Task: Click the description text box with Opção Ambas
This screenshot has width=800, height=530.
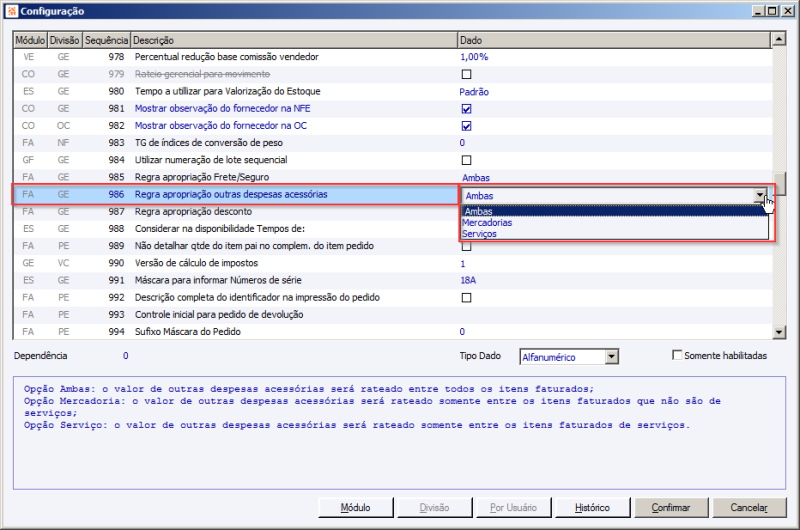Action: [399, 433]
